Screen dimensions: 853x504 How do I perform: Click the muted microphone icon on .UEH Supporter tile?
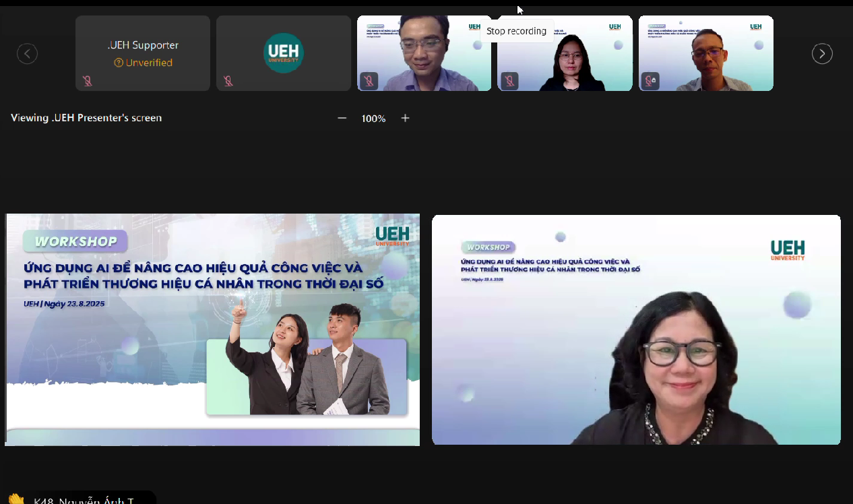(87, 82)
